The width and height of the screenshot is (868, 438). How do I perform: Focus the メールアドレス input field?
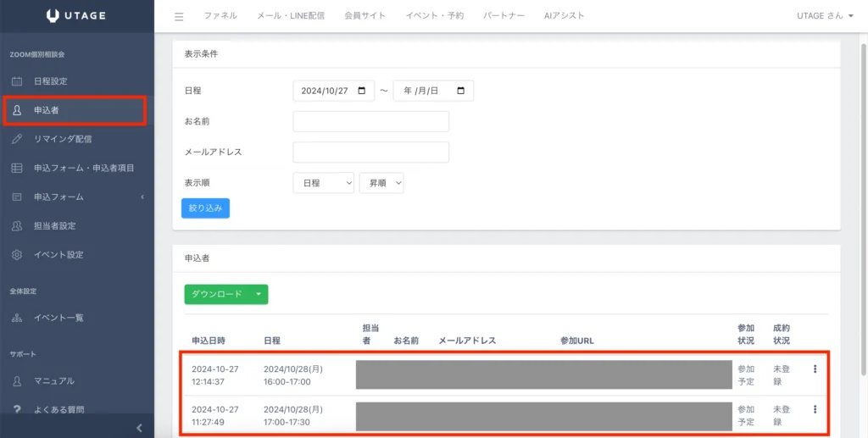pyautogui.click(x=371, y=152)
